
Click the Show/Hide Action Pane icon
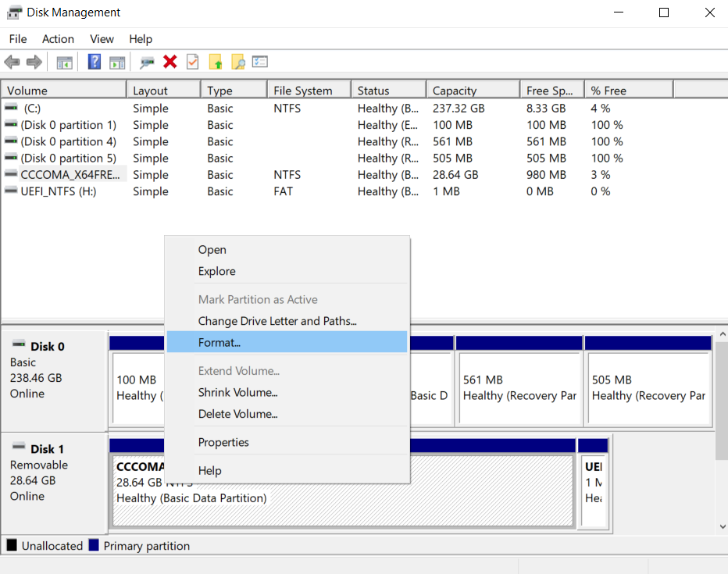click(x=117, y=62)
